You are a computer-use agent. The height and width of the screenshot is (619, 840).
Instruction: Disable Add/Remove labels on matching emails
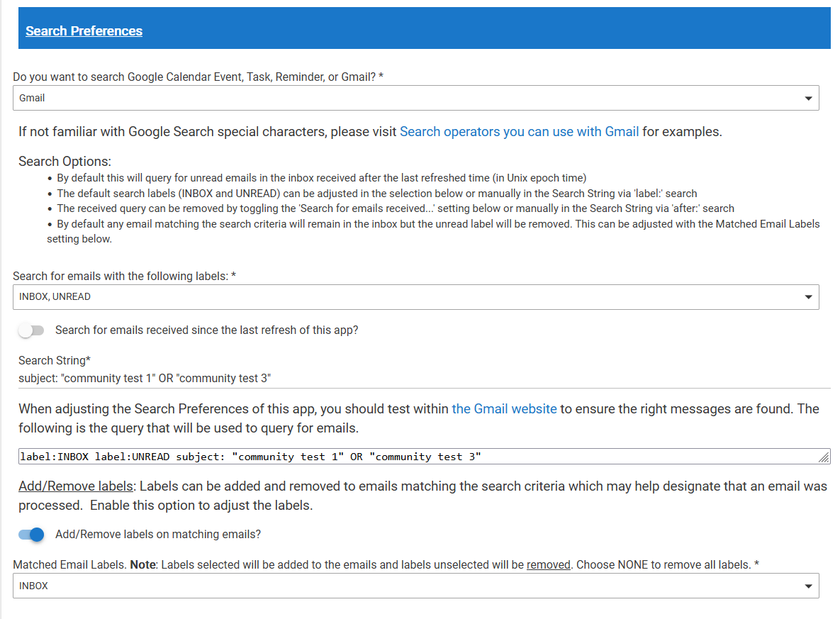(31, 535)
